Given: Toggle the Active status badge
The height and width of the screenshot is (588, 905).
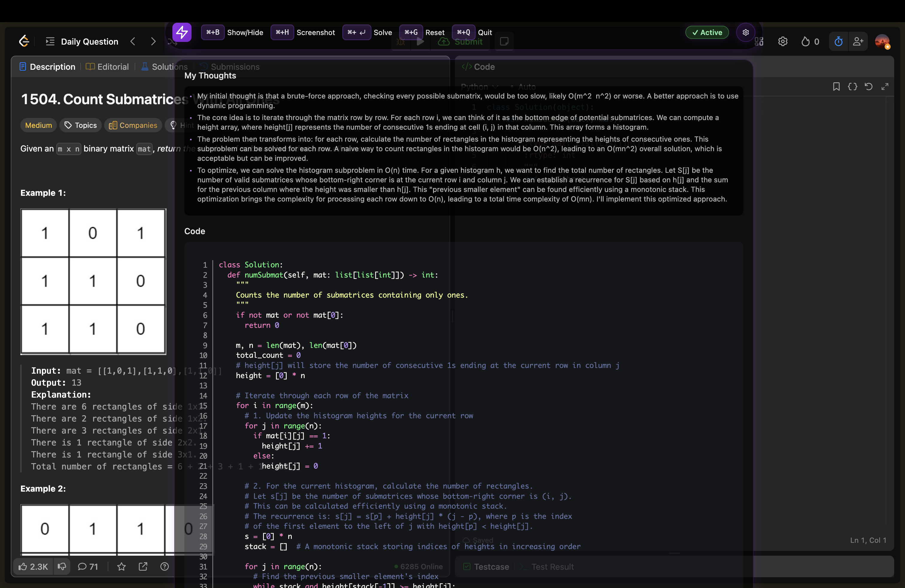Looking at the screenshot, I should tap(707, 32).
